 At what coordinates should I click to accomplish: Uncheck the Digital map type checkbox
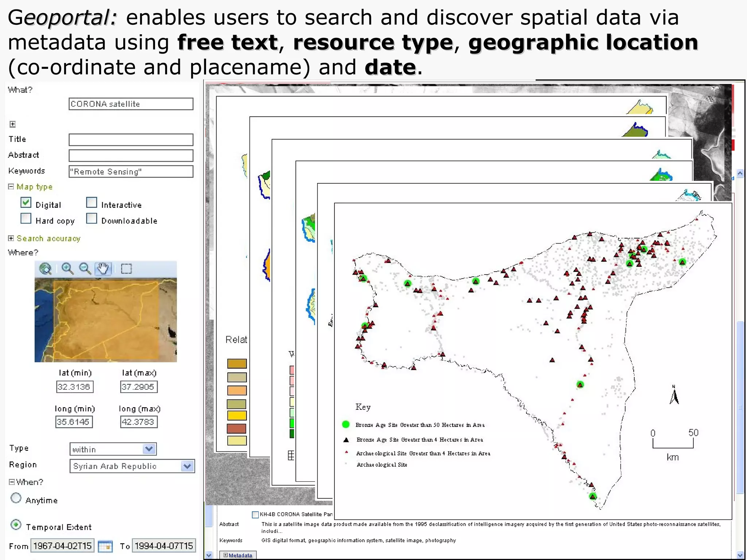point(26,203)
